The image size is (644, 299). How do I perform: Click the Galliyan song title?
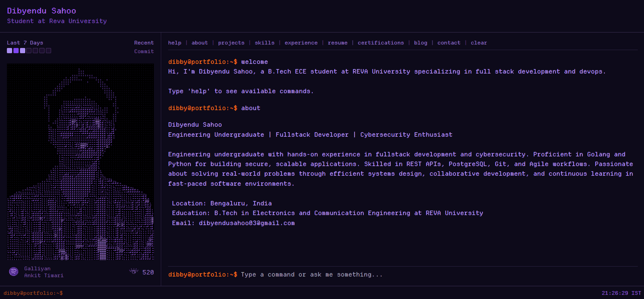[x=37, y=269]
